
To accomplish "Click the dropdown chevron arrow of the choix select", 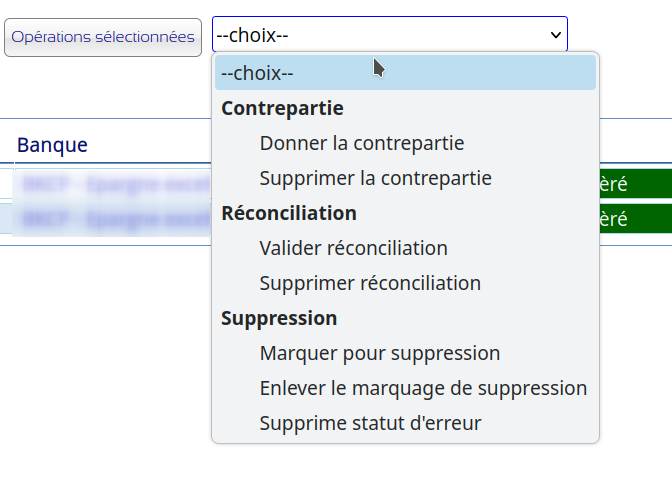I will [x=556, y=35].
